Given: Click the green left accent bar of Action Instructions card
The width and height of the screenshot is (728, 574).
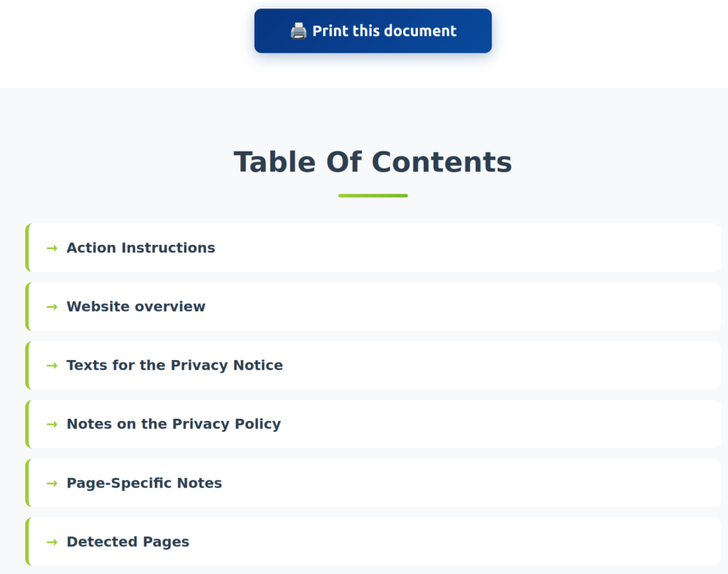Looking at the screenshot, I should (27, 248).
